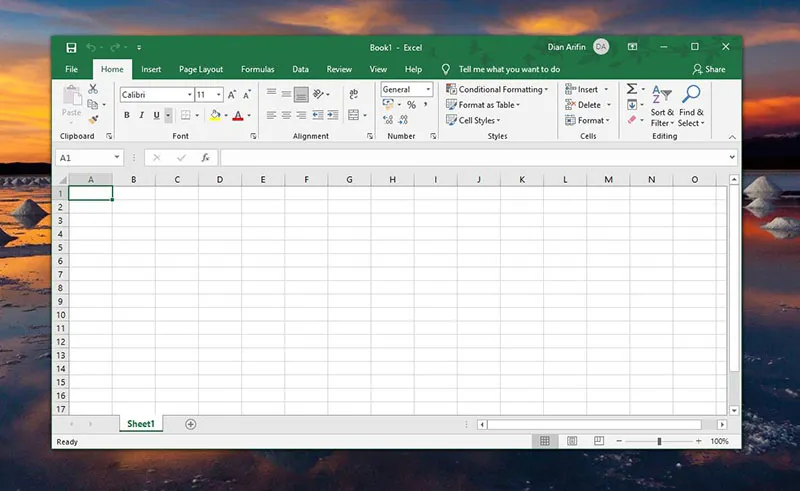Toggle Bold formatting
The height and width of the screenshot is (491, 800).
(x=127, y=116)
